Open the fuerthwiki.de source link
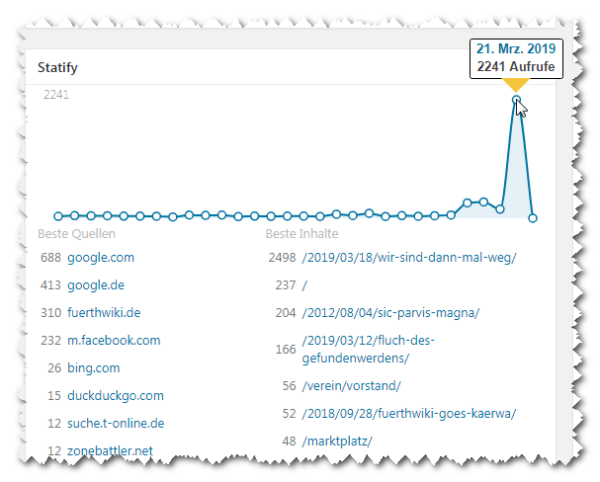This screenshot has height=482, width=600. (x=104, y=313)
